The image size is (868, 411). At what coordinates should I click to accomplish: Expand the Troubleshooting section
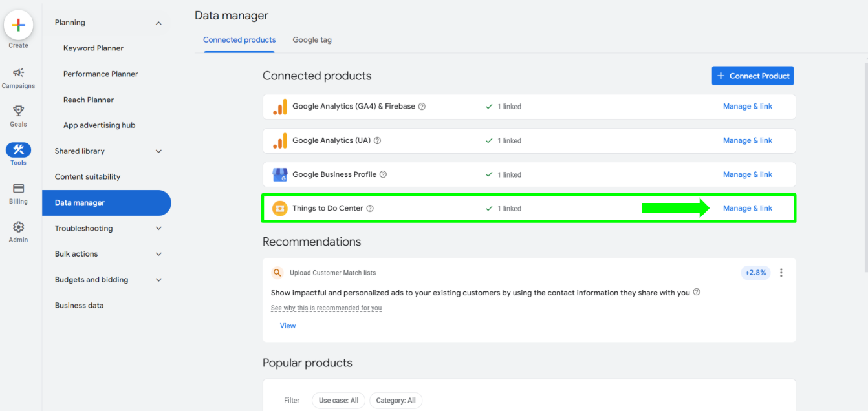point(158,229)
